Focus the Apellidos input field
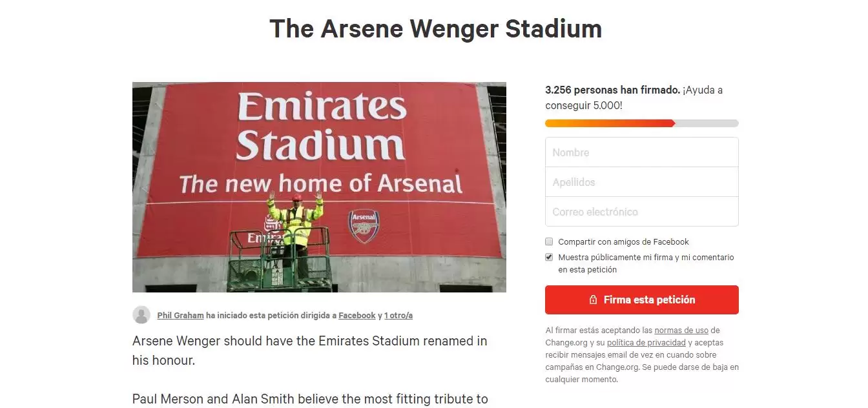Viewport: 868px width, 408px height. click(641, 182)
